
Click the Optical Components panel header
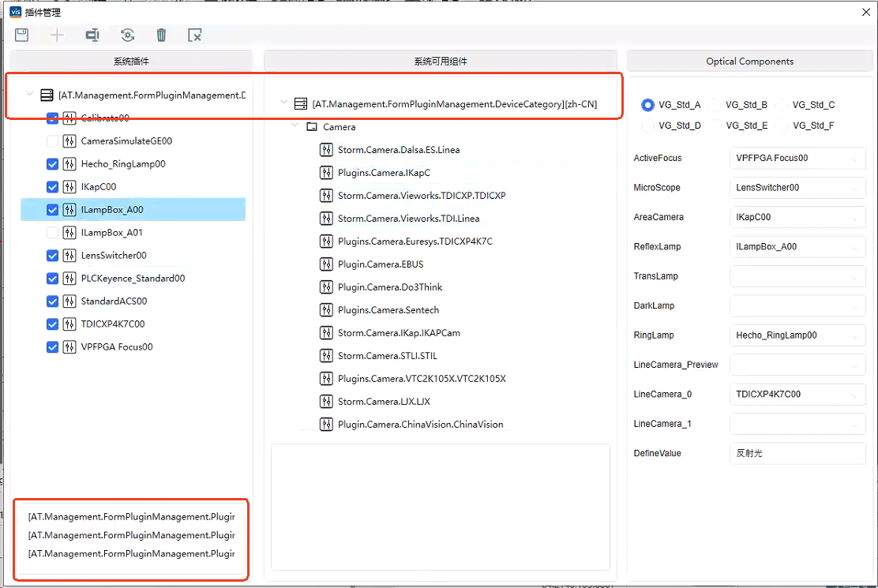[x=749, y=62]
